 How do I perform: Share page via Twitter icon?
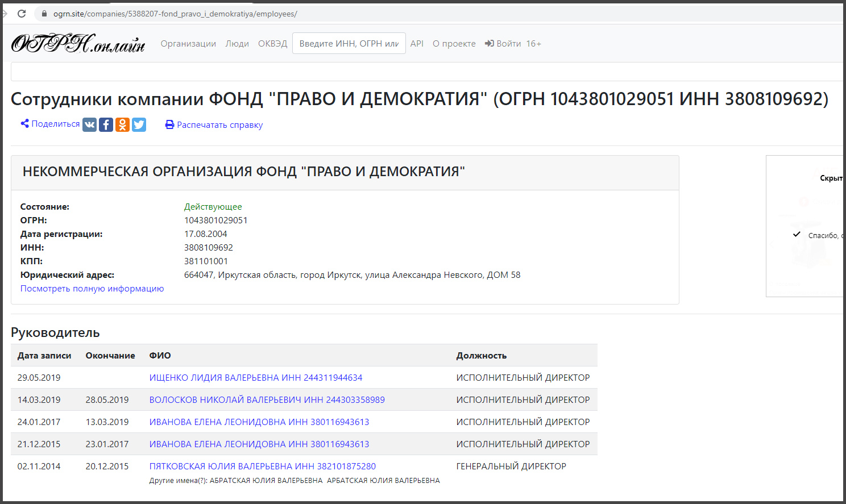click(x=139, y=125)
